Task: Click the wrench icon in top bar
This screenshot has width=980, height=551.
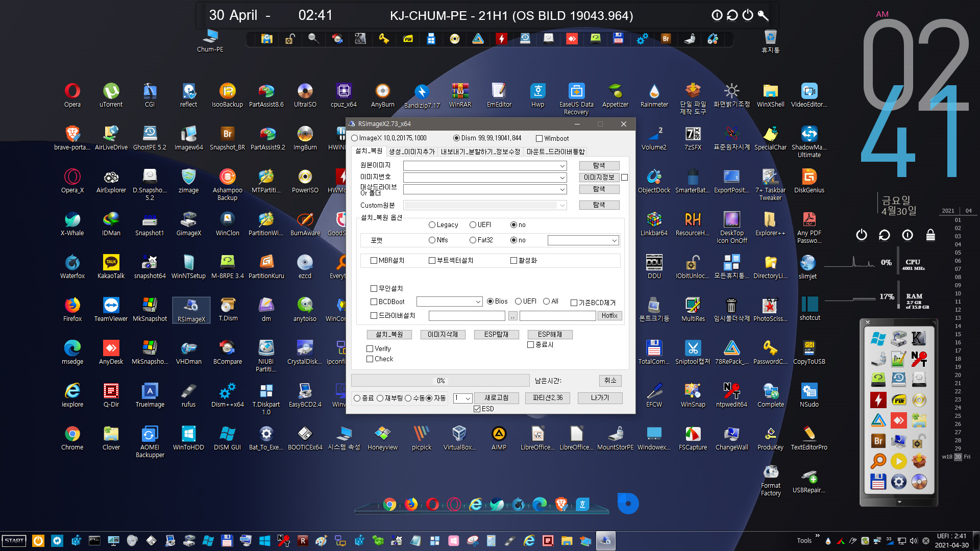Action: tap(763, 15)
